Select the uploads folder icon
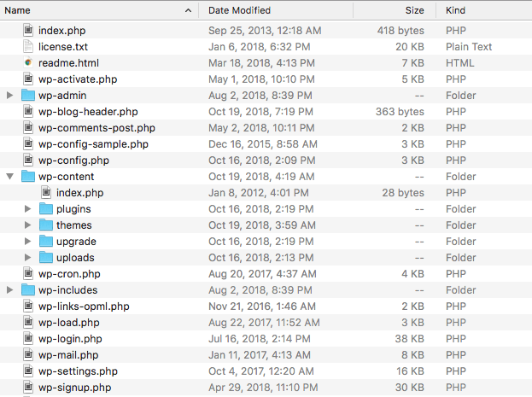Screen dimensions: 532x397 pos(46,258)
